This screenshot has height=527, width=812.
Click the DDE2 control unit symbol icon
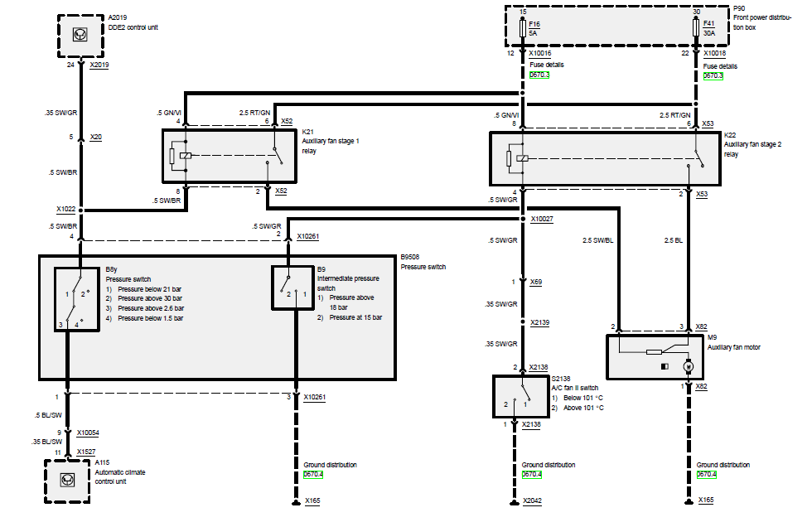pyautogui.click(x=80, y=35)
